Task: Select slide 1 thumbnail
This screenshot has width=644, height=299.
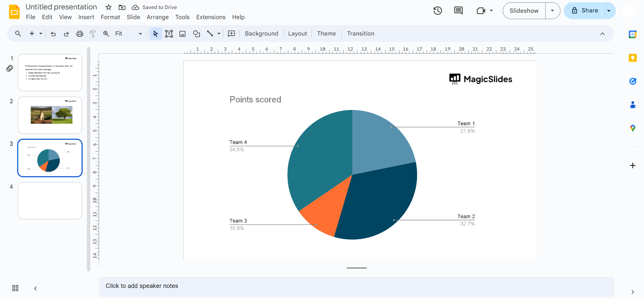Action: (x=50, y=72)
